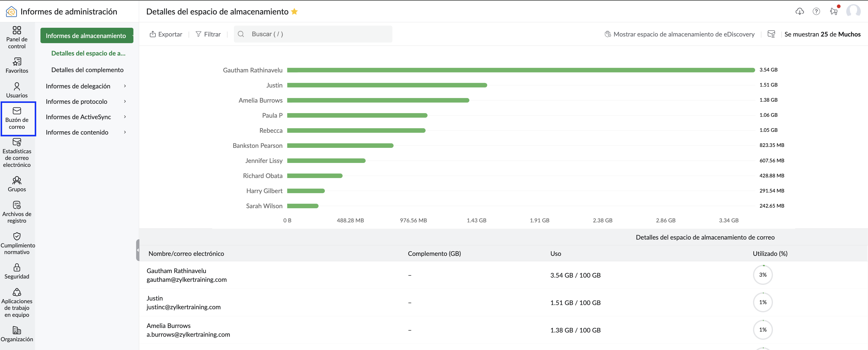
Task: Open announcements megaphone icon
Action: click(834, 11)
